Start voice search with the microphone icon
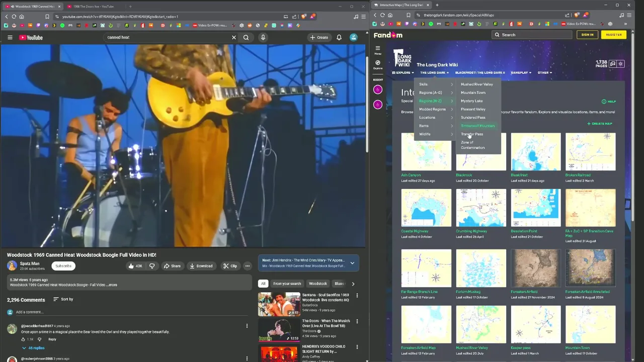Screen dimensions: 644x362 [263, 37]
